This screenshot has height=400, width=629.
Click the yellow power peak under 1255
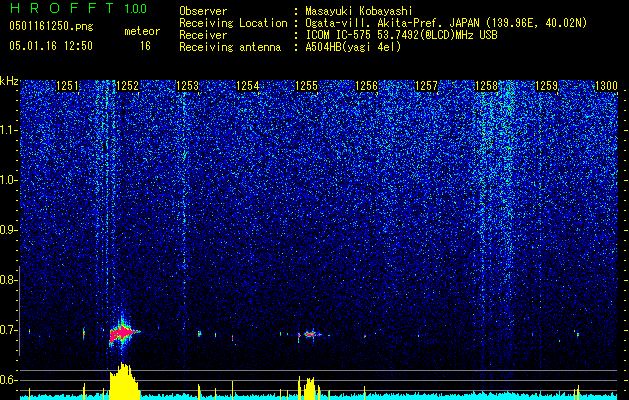pyautogui.click(x=309, y=388)
